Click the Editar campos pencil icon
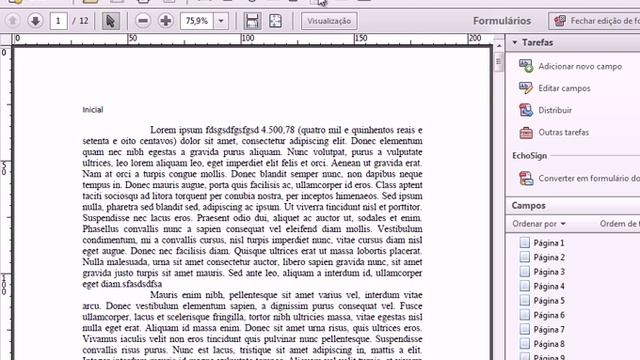Image resolution: width=640 pixels, height=360 pixels. [x=526, y=88]
